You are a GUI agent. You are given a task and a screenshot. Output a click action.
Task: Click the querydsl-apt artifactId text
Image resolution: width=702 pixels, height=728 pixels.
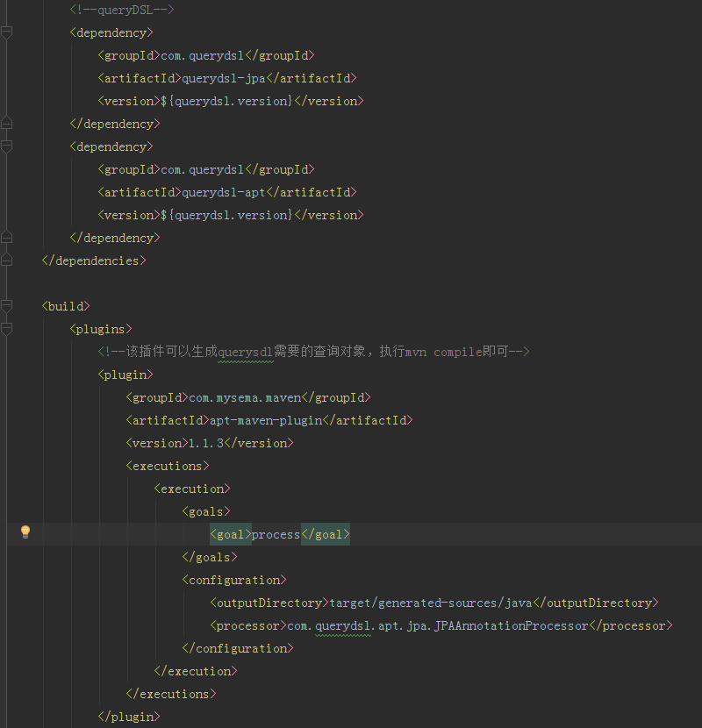point(225,192)
